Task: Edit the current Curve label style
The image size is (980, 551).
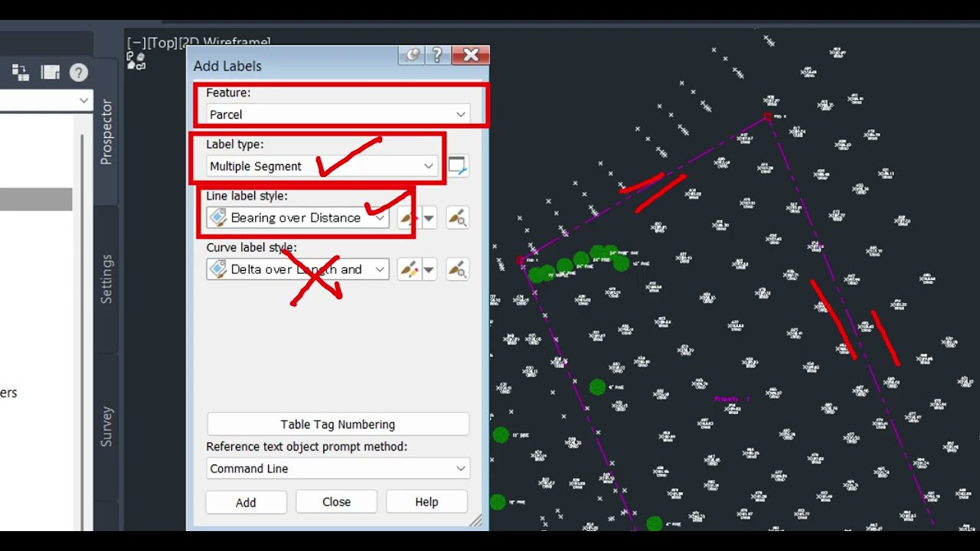Action: coord(409,269)
